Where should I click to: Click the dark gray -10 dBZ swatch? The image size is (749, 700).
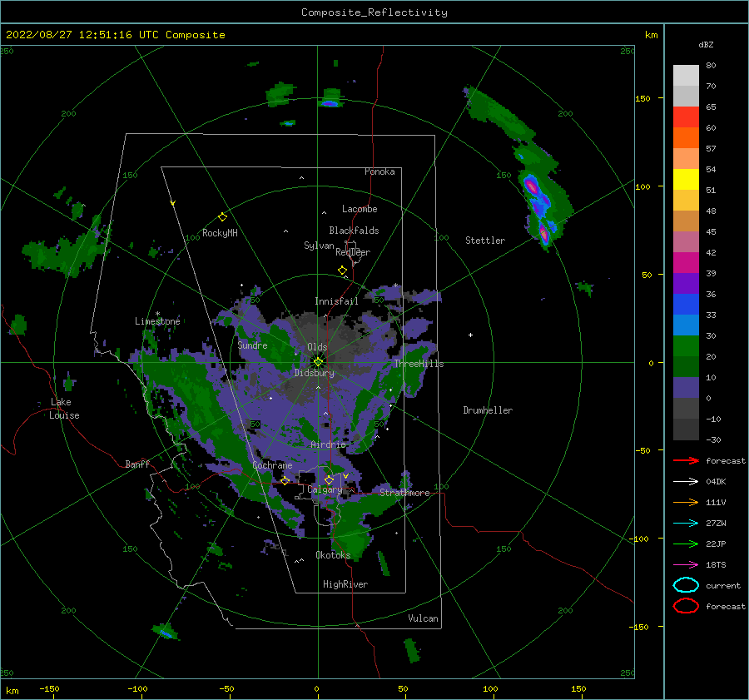click(686, 429)
